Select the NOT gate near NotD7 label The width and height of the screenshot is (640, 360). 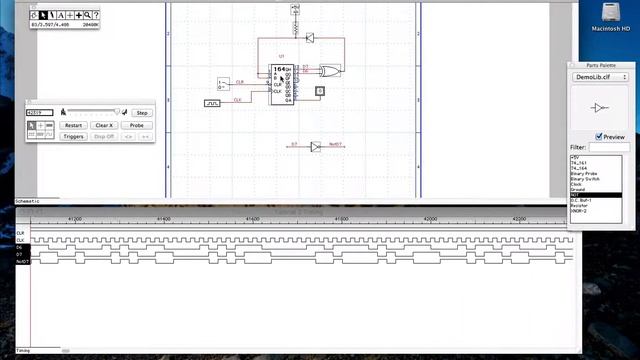click(316, 147)
